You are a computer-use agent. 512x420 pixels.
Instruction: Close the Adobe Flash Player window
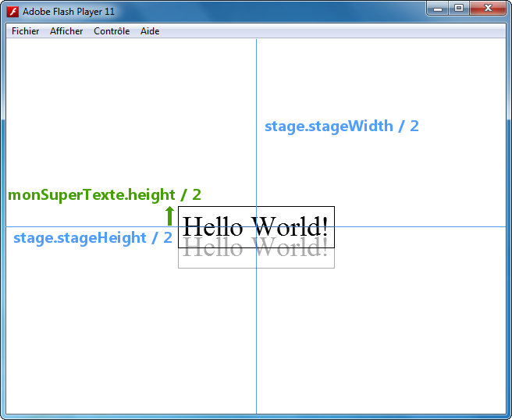click(x=488, y=8)
